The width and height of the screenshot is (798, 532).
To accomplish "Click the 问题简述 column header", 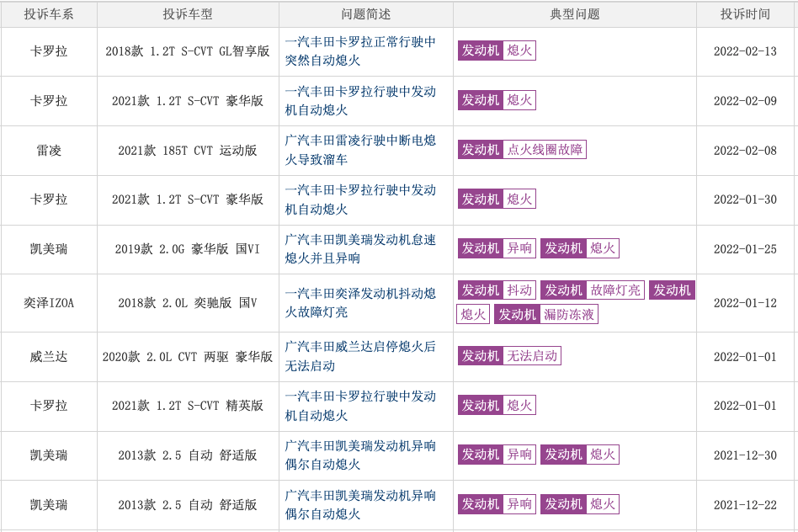I will (x=366, y=14).
